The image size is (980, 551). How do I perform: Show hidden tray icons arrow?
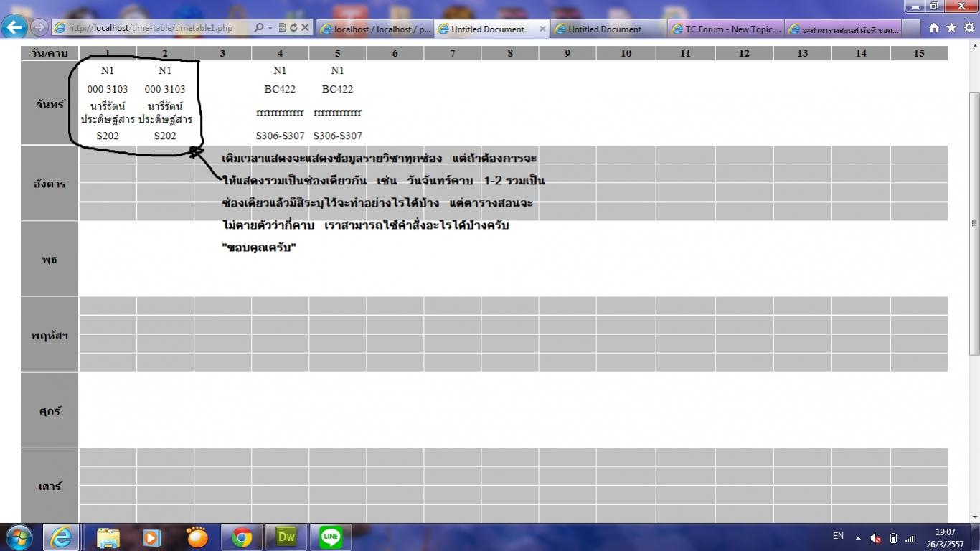coord(858,537)
